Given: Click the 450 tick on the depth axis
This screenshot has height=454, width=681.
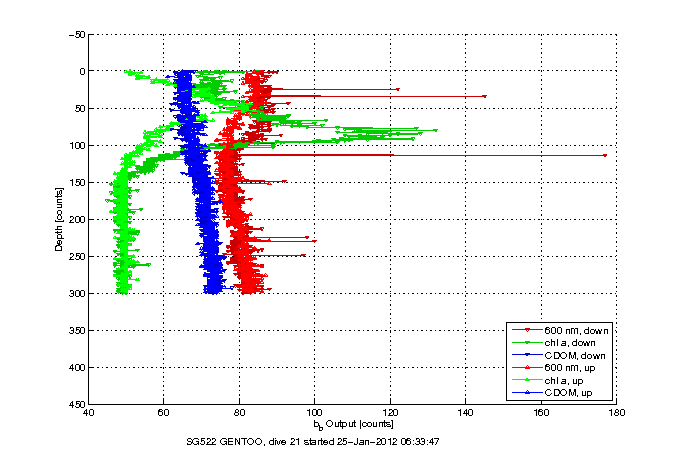Looking at the screenshot, I should (x=78, y=404).
